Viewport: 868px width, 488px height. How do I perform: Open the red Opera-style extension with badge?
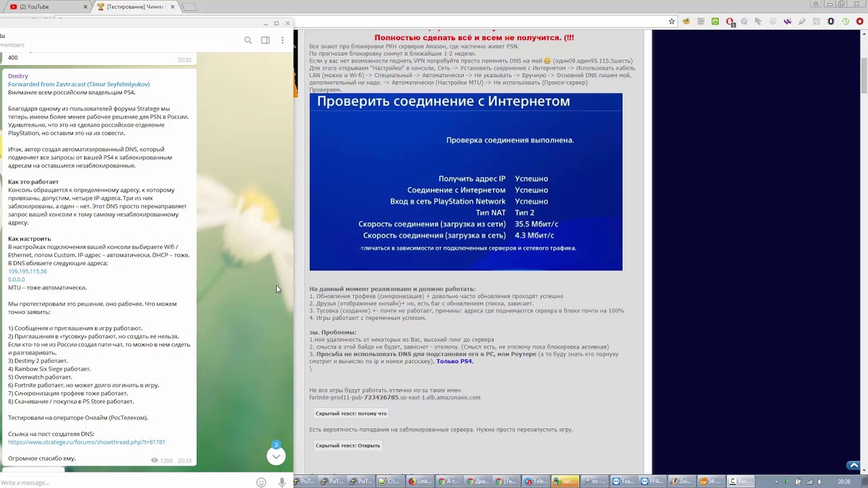[x=730, y=22]
